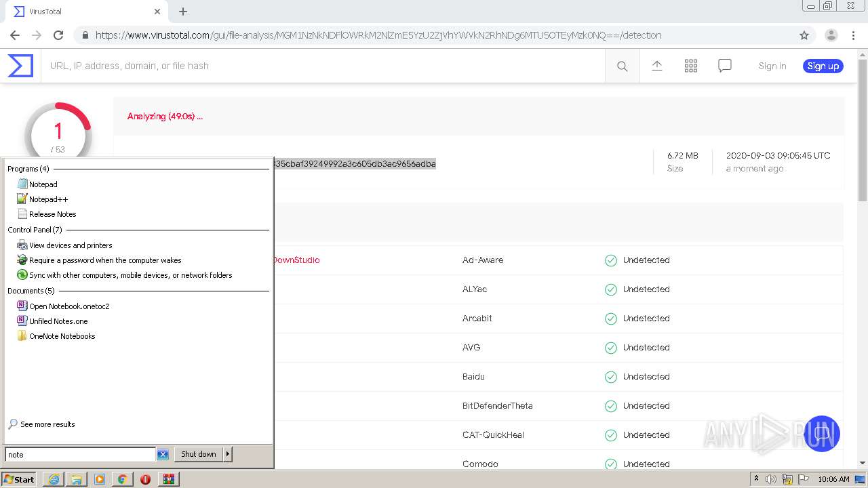Open View devices and printers
This screenshot has width=868, height=488.
[x=71, y=245]
